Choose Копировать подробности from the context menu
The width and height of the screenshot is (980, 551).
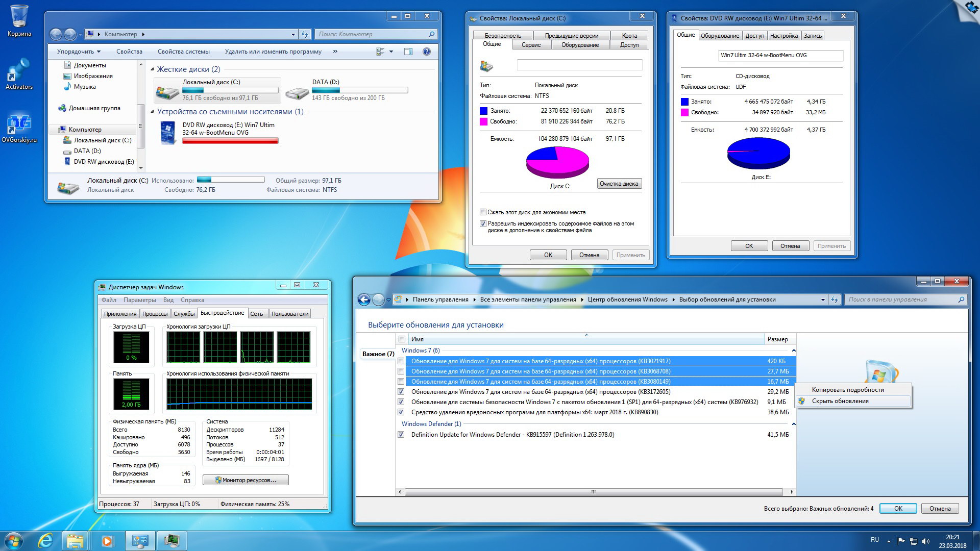click(853, 390)
